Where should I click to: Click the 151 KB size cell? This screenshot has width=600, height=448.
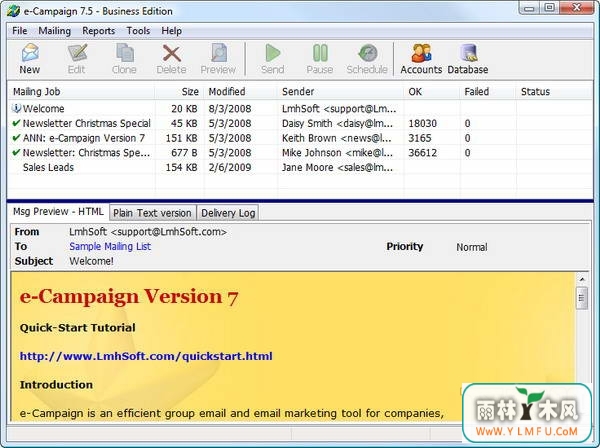[181, 138]
